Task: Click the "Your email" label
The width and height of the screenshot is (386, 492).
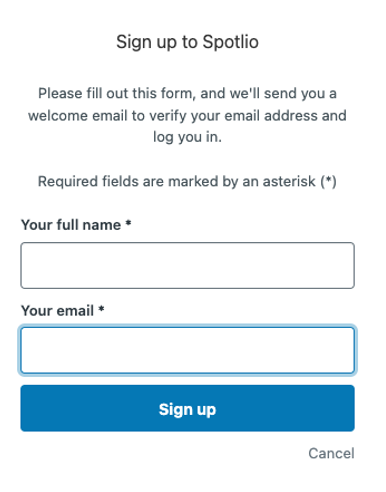Action: [57, 311]
